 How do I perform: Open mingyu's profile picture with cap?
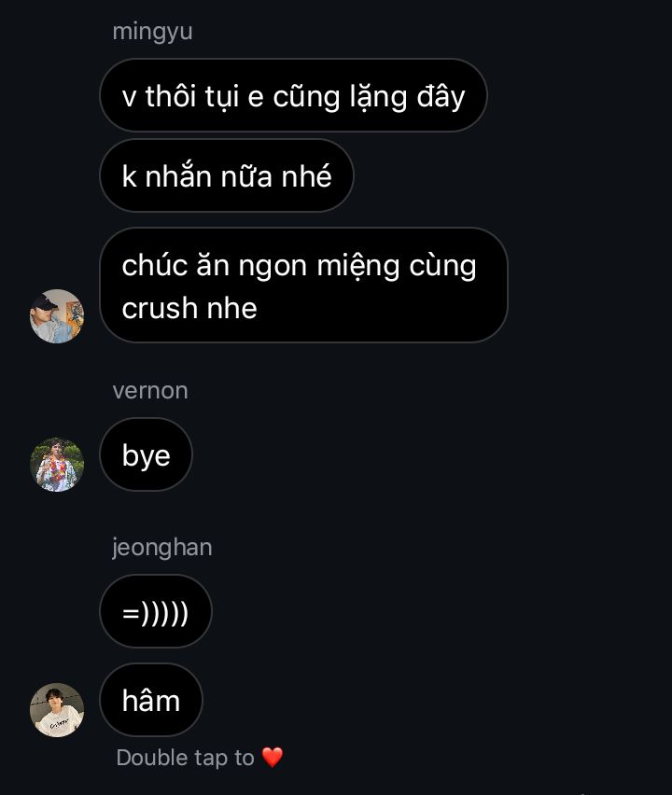[57, 316]
